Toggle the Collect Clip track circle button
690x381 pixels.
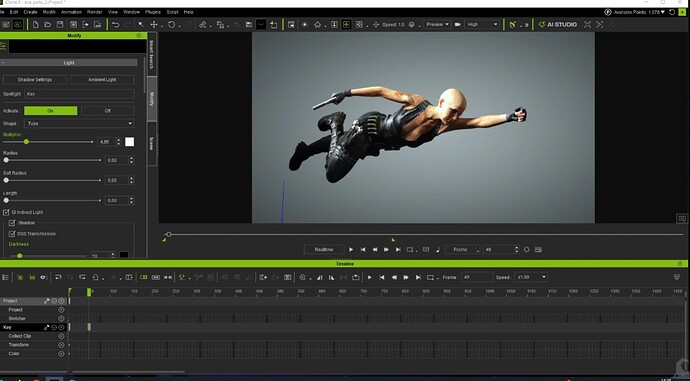pyautogui.click(x=61, y=336)
